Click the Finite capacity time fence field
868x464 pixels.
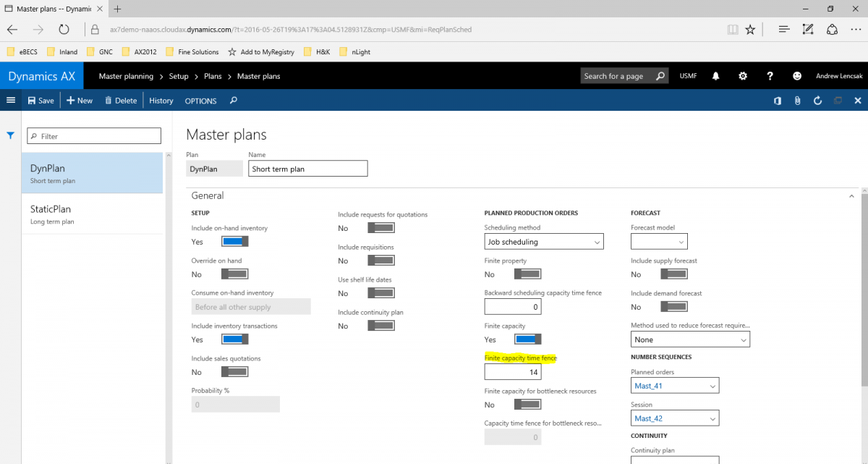point(514,371)
